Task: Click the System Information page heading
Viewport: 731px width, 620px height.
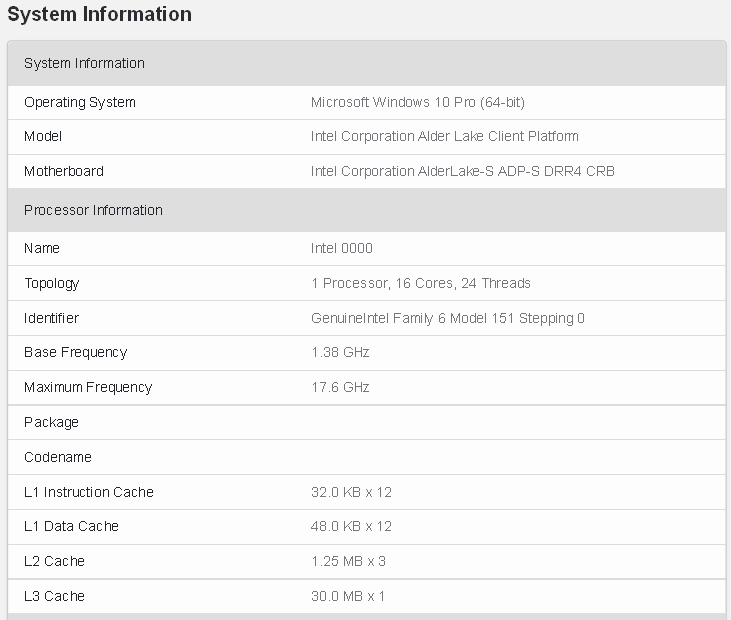Action: tap(99, 15)
